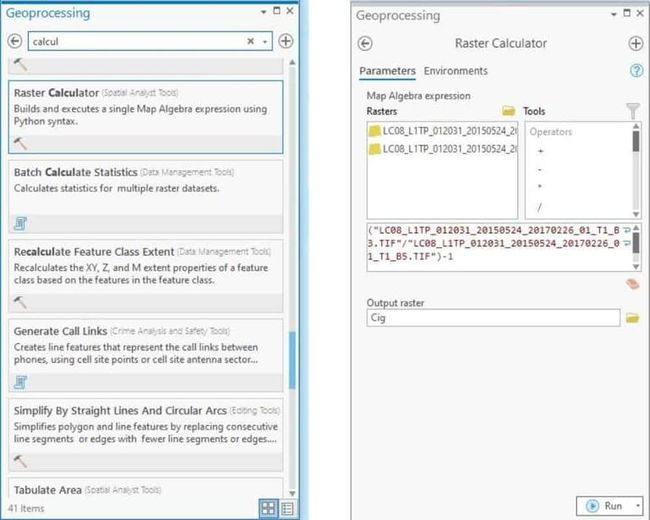This screenshot has height=520, width=650.
Task: Browse for rasters with folder icon
Action: click(x=508, y=111)
